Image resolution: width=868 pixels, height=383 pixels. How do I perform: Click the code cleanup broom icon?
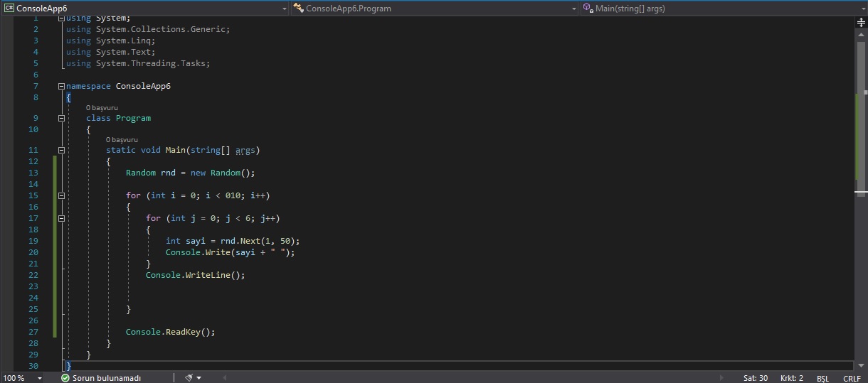pos(189,378)
